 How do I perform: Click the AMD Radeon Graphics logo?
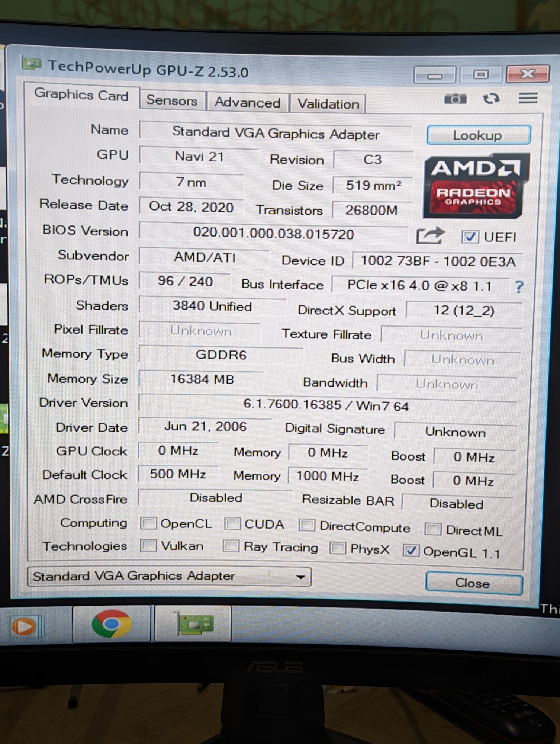[476, 186]
